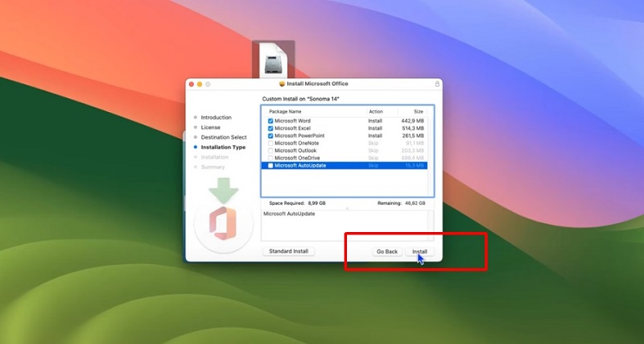Viewport: 644px width, 344px height.
Task: Uncheck the Microsoft PowerPoint checkbox
Action: click(270, 135)
